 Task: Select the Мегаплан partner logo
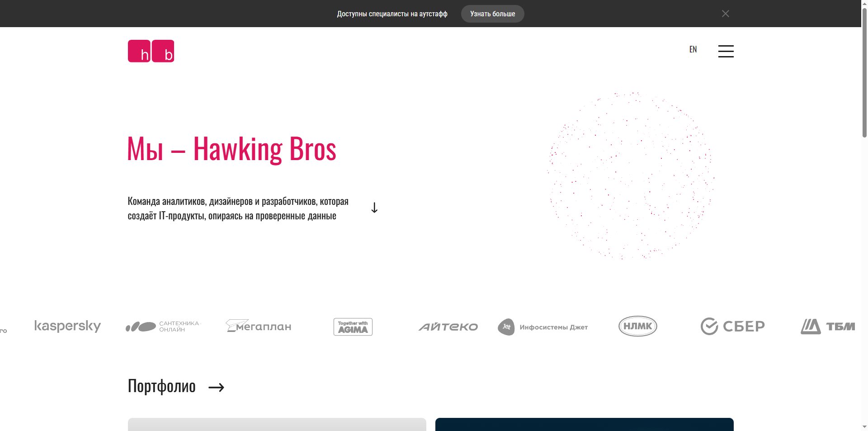(258, 326)
